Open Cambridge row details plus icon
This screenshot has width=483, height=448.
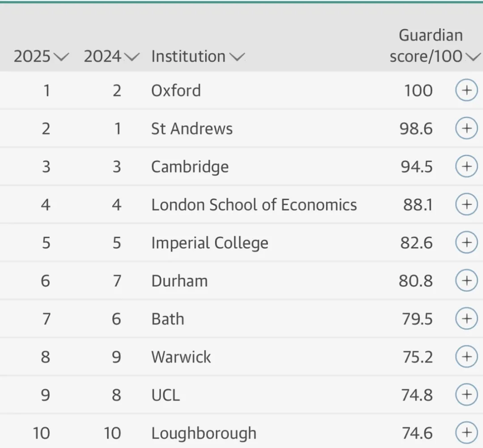tap(466, 167)
